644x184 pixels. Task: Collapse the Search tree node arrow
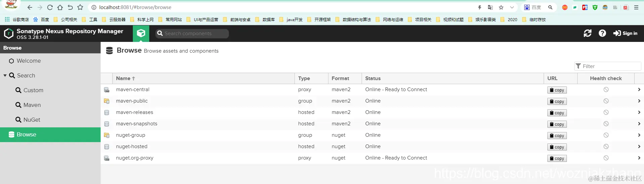[x=5, y=75]
